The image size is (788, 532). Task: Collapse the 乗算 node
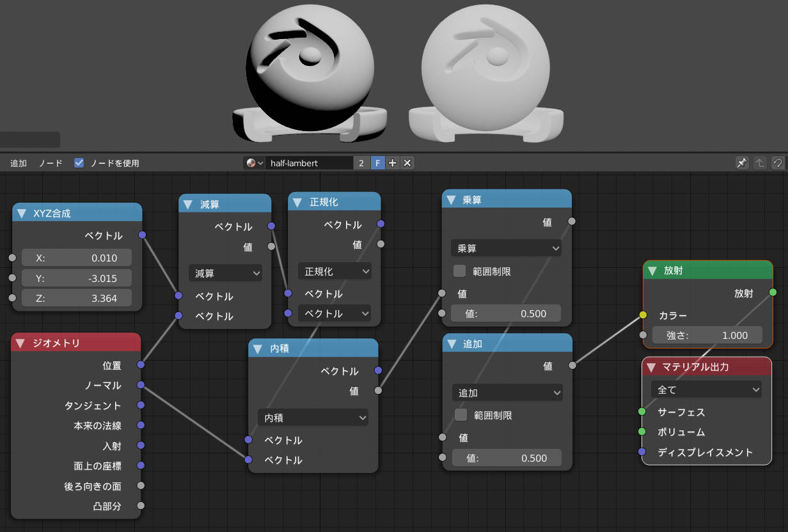coord(451,199)
